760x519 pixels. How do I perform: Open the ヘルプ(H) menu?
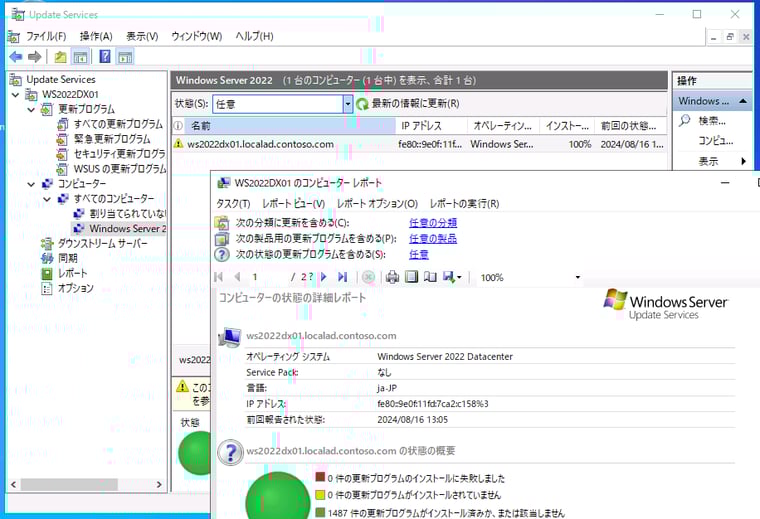[x=254, y=36]
